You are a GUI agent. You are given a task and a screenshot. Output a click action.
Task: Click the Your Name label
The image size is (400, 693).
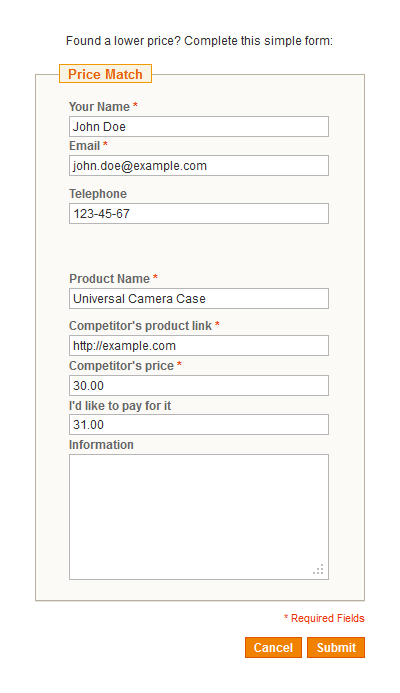(x=99, y=107)
